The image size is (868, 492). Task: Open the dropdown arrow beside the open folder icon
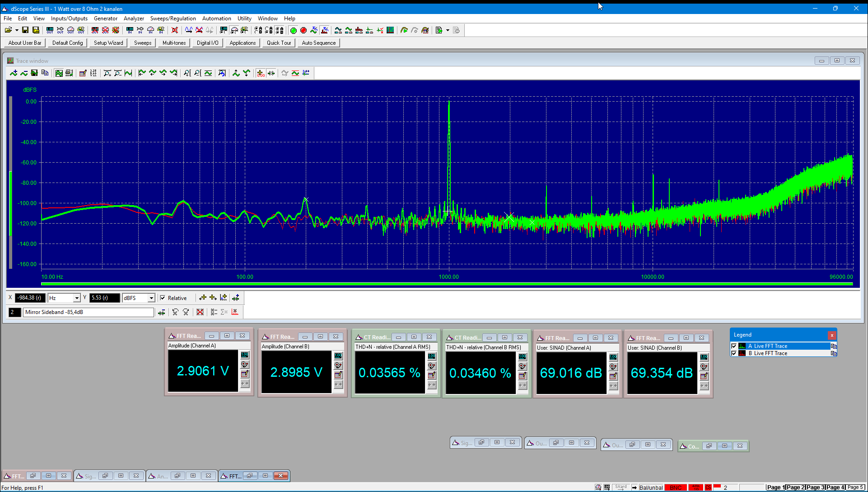[x=17, y=30]
